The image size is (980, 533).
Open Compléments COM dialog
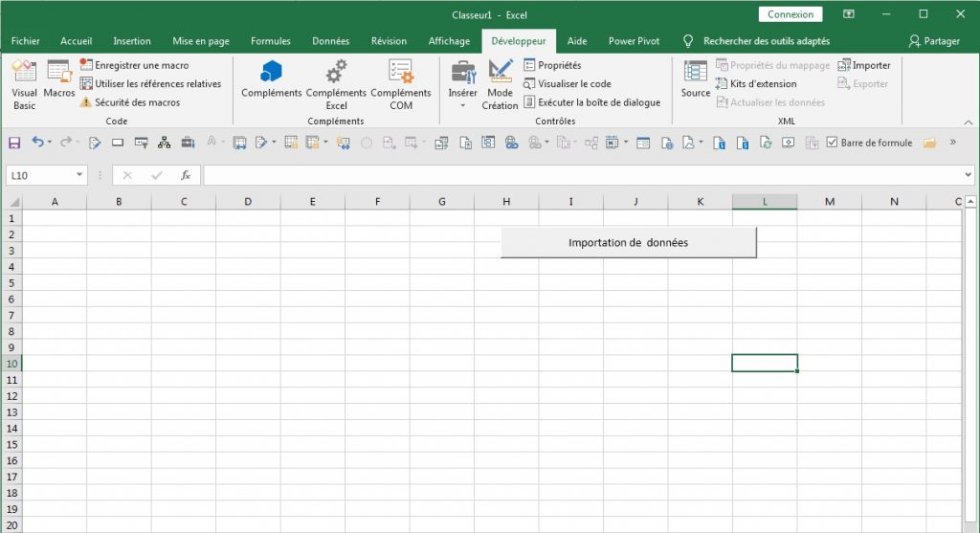click(x=401, y=85)
